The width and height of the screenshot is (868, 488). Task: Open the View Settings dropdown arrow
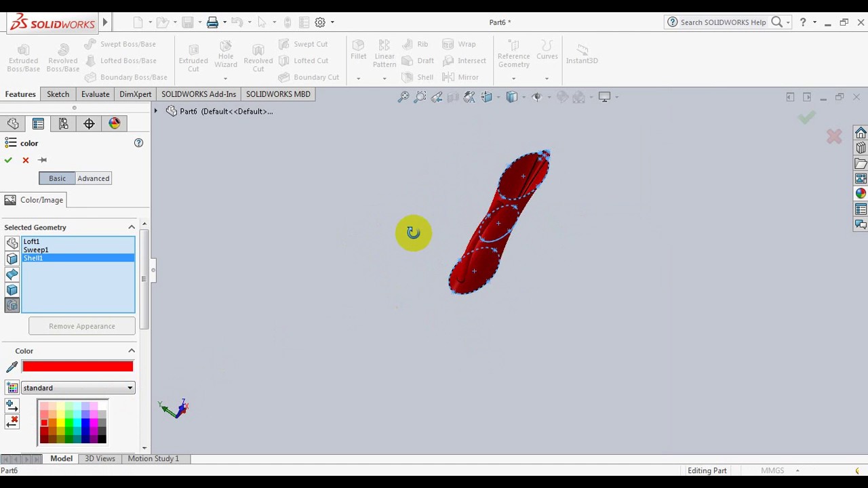point(616,97)
